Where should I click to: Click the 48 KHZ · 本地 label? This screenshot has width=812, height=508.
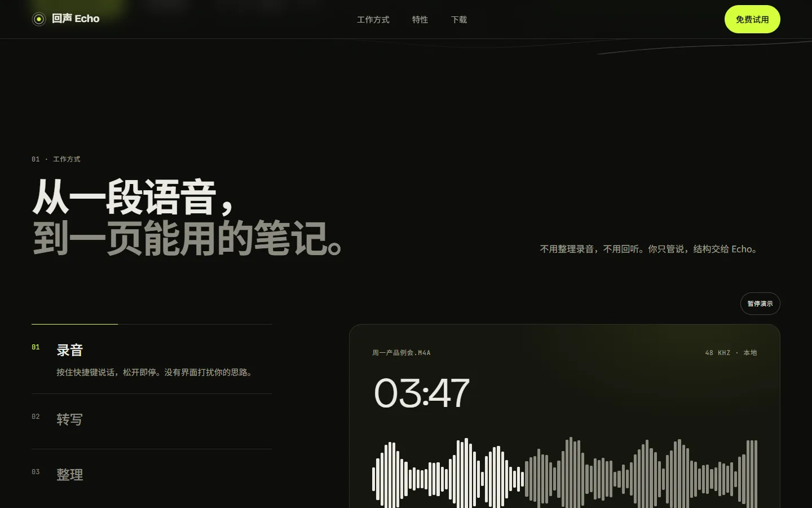[731, 353]
